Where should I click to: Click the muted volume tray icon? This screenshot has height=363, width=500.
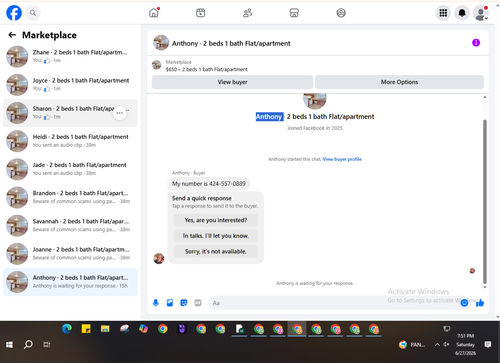tap(446, 345)
